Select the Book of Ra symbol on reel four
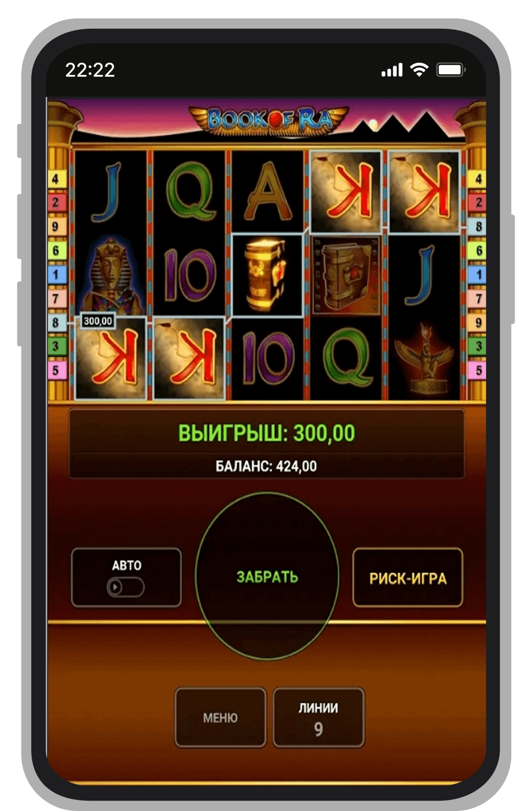Image resolution: width=532 pixels, height=811 pixels. click(345, 275)
